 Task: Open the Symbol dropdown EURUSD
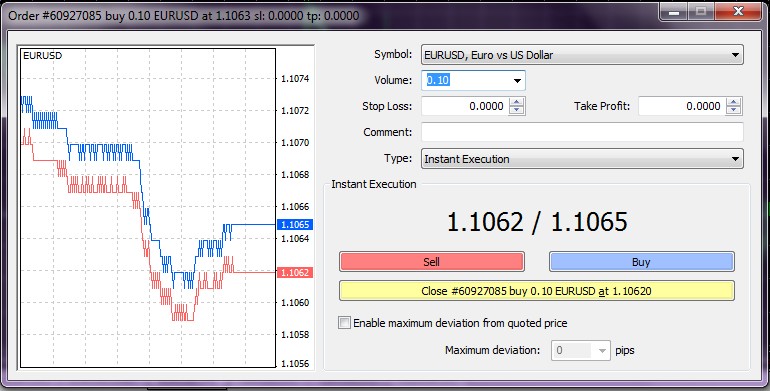[x=582, y=55]
